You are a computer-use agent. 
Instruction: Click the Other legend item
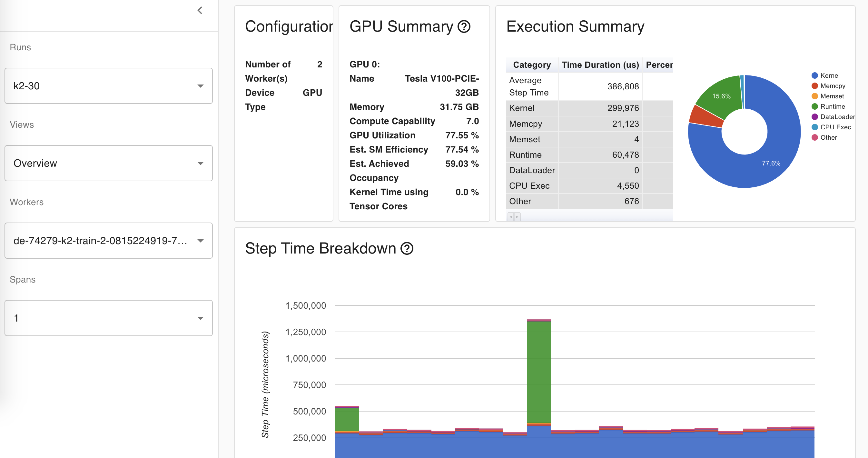click(828, 137)
